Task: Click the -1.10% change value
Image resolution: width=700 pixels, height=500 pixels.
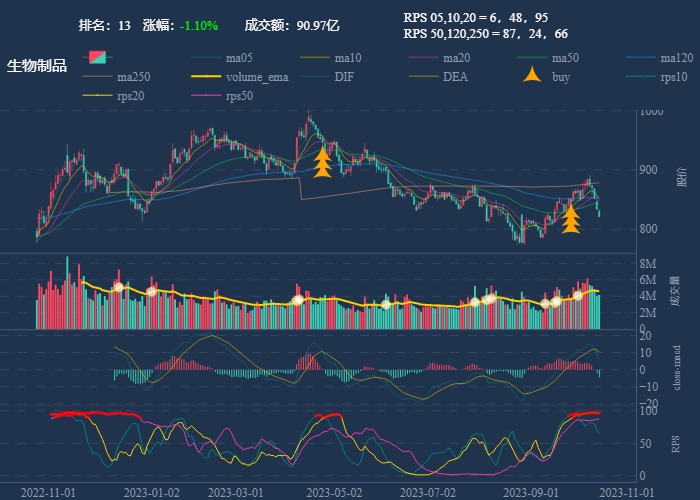Action: [x=199, y=25]
